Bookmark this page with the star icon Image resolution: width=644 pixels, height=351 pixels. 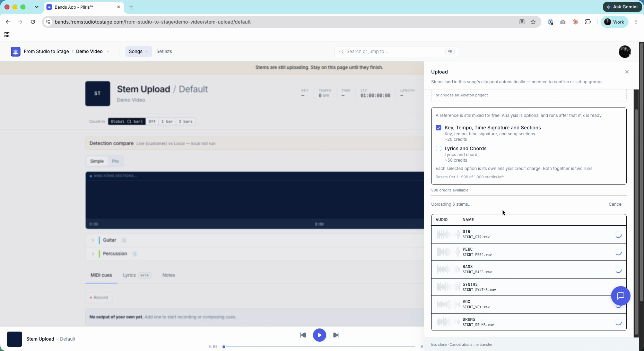tap(533, 22)
